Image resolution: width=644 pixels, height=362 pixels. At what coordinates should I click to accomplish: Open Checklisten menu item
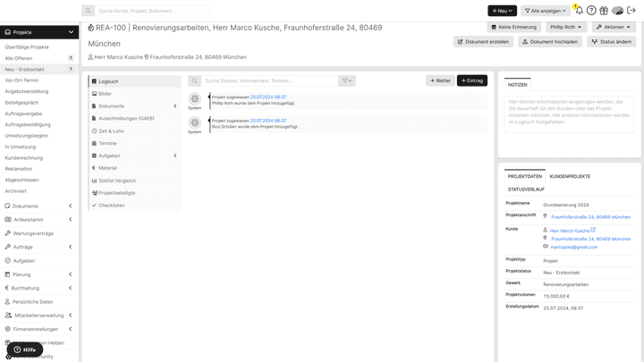point(135,206)
